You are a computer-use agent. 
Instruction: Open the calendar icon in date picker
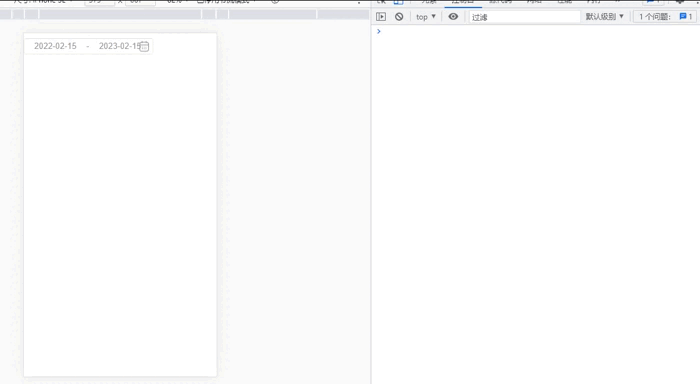tap(144, 46)
